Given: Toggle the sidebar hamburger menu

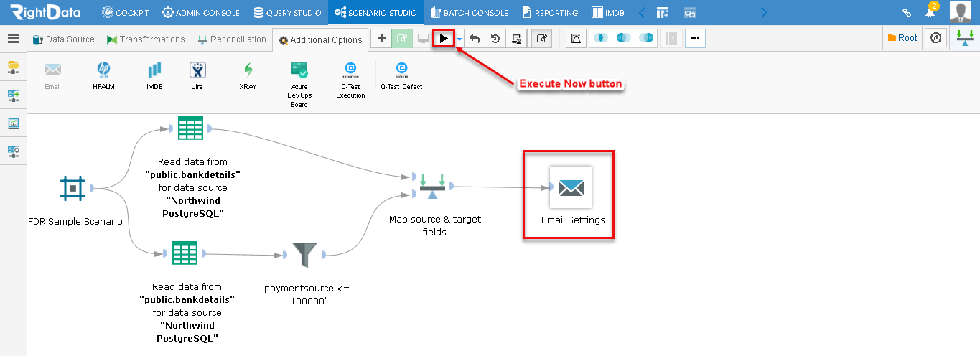Looking at the screenshot, I should click(x=13, y=39).
